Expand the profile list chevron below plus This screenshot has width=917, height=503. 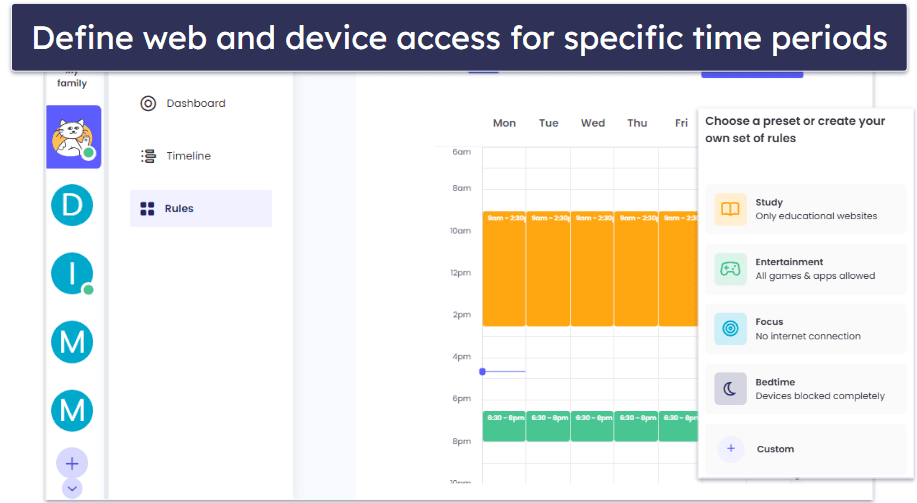point(72,488)
